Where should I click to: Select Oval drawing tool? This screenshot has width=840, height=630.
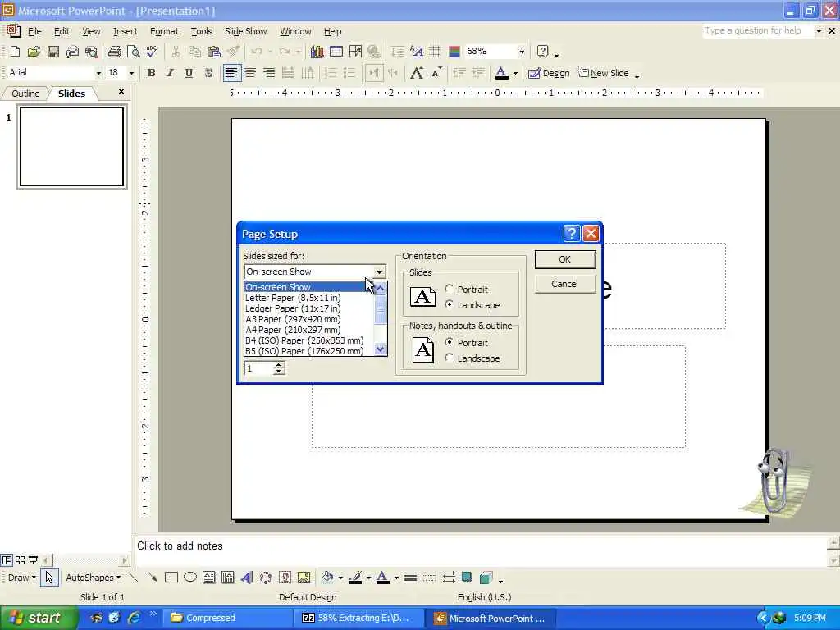point(190,577)
